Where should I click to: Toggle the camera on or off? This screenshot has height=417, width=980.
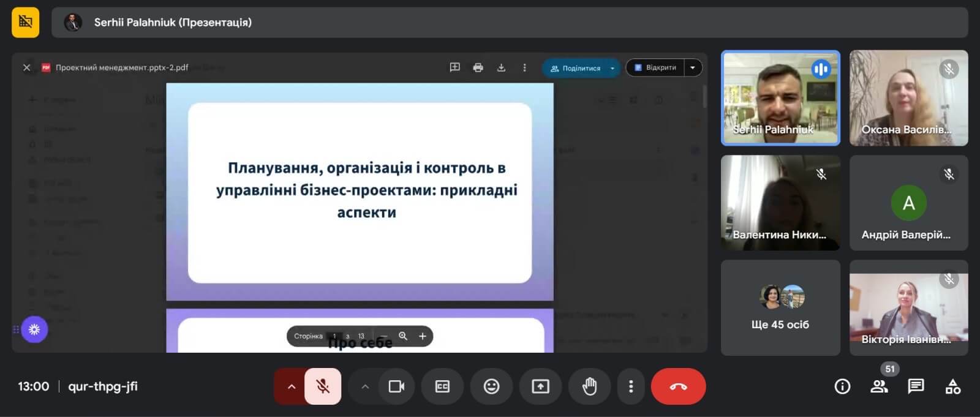(x=396, y=386)
